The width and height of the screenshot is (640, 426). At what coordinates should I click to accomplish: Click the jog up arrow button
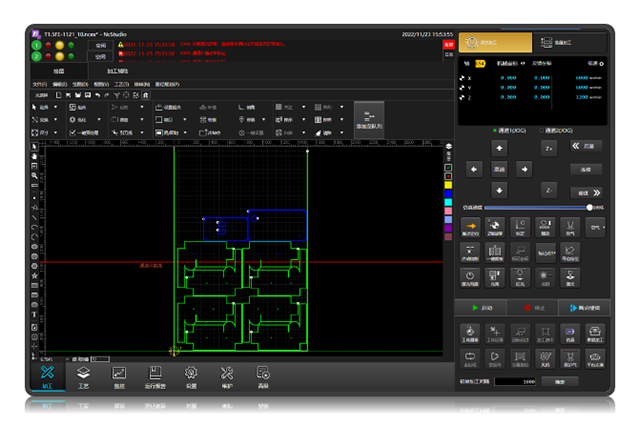click(x=499, y=148)
